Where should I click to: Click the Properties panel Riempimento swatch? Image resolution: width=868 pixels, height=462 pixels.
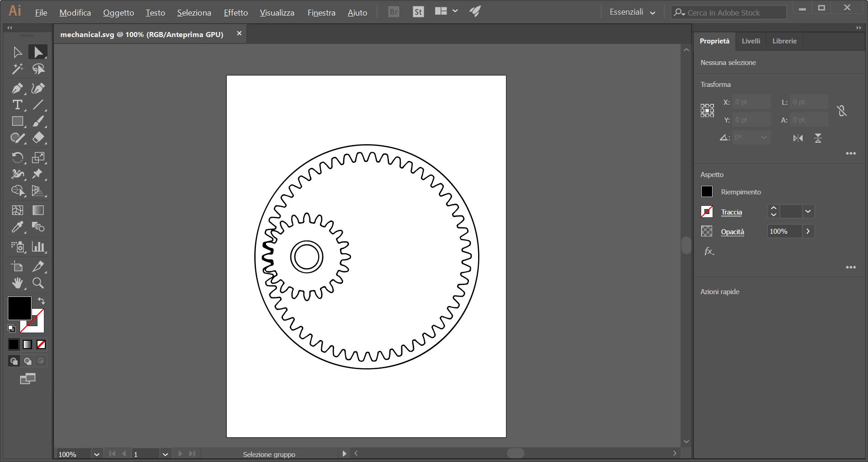[707, 192]
